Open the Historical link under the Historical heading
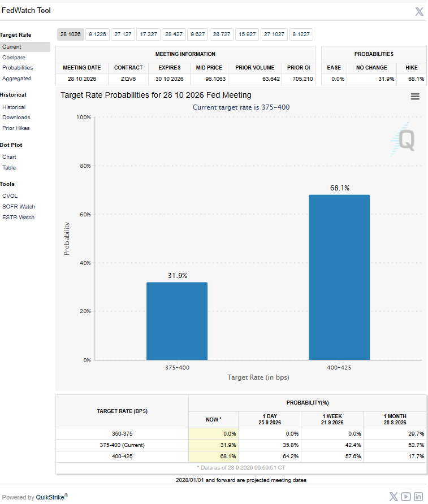428x504 pixels. click(14, 107)
